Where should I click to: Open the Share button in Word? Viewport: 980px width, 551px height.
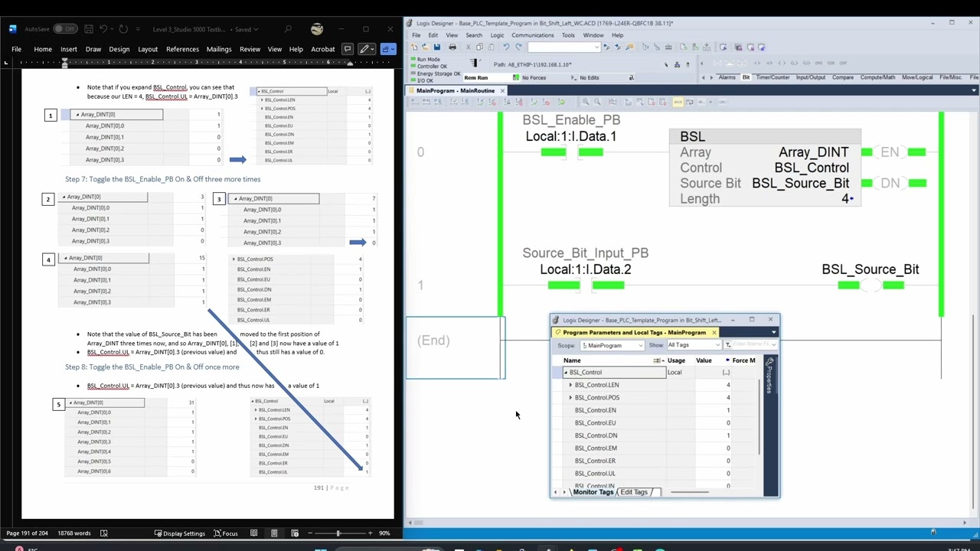click(x=388, y=49)
